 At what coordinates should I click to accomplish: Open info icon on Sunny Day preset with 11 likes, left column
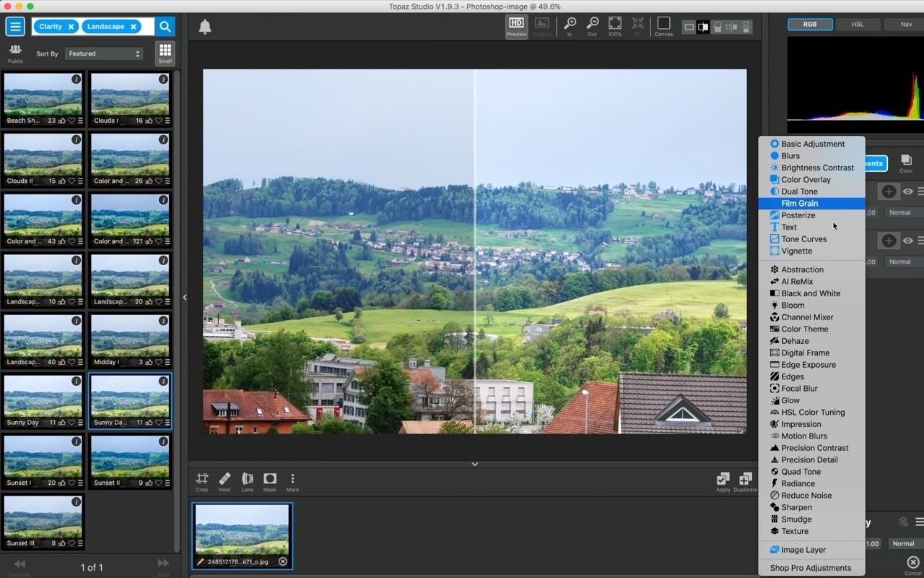pos(76,381)
